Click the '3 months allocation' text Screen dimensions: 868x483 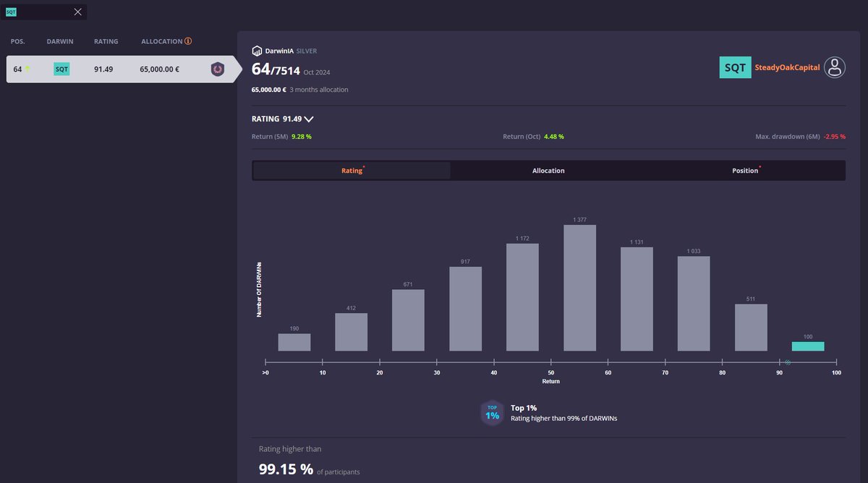tap(319, 90)
